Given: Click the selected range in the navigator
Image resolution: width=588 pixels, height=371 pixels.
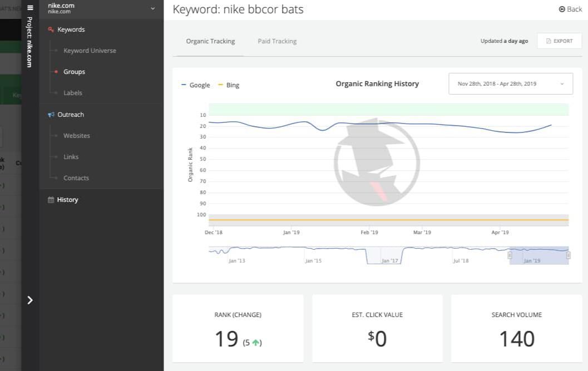Looking at the screenshot, I should coord(539,256).
